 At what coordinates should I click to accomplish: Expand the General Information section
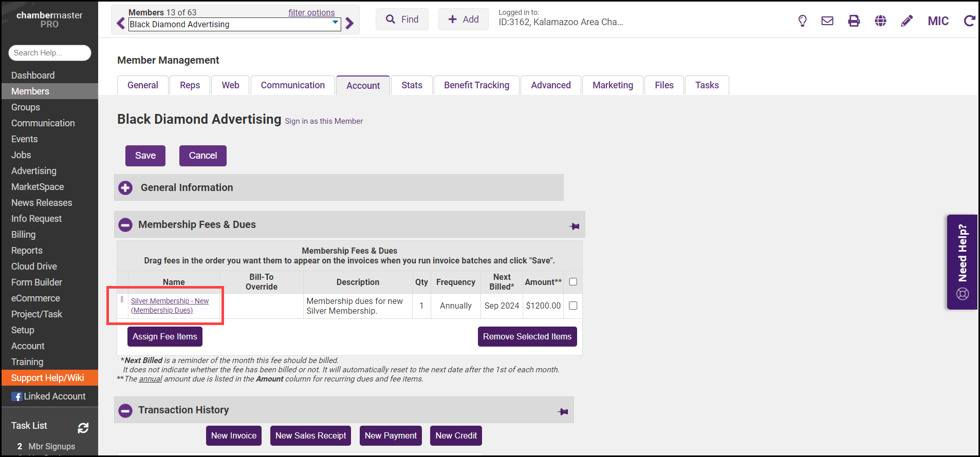tap(125, 188)
